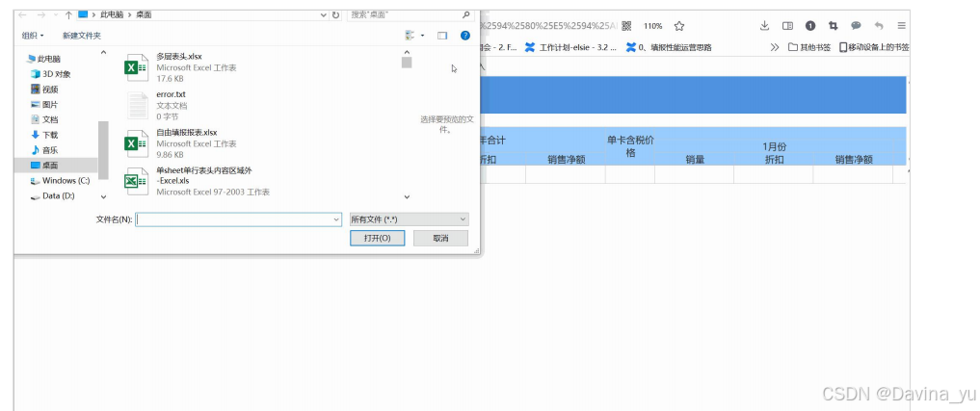980x411 pixels.
Task: Click the 打开(O) button
Action: pos(378,238)
